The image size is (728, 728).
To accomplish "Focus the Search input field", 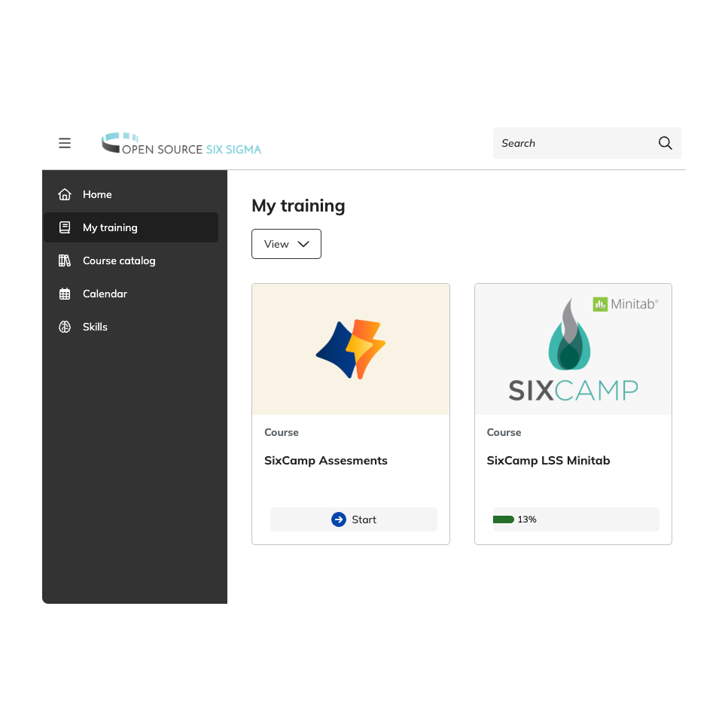I will [x=572, y=143].
